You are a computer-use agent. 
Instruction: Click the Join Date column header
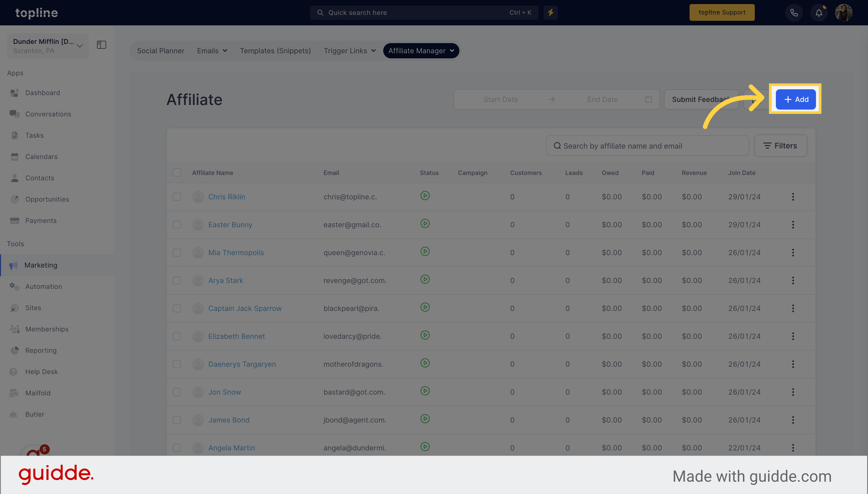(x=741, y=173)
